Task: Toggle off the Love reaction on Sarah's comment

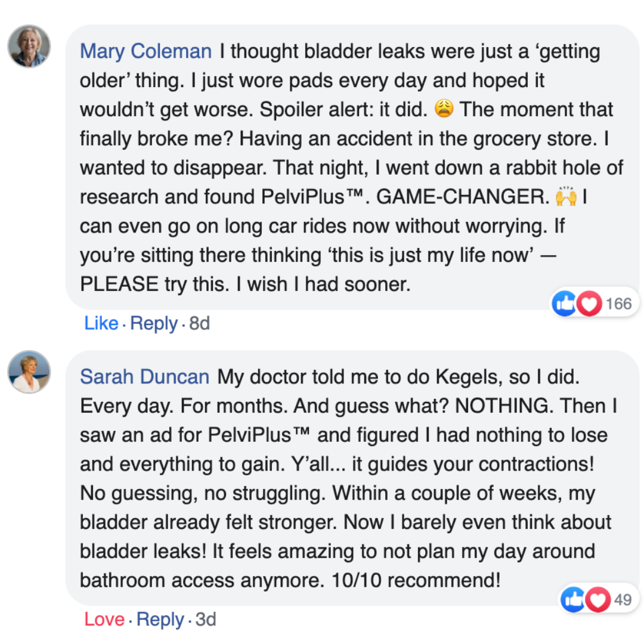Action: pos(105,619)
